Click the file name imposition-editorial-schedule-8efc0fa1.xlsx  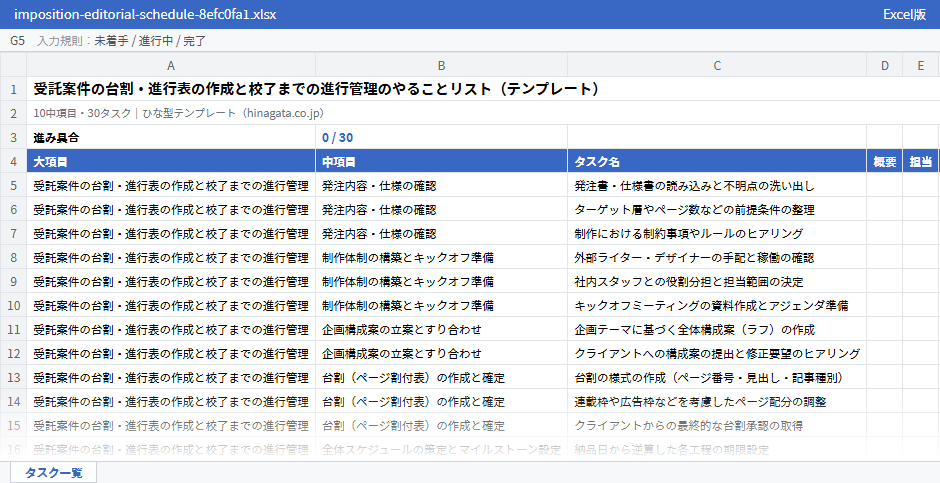pos(145,14)
